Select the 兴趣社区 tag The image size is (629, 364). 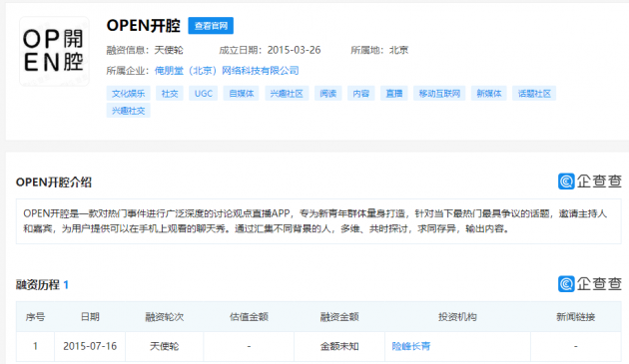[287, 94]
